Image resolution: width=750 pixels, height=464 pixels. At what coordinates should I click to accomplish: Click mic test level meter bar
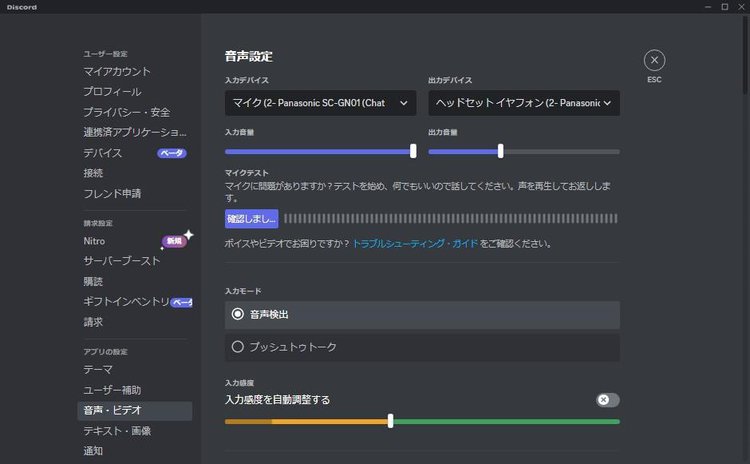[451, 219]
